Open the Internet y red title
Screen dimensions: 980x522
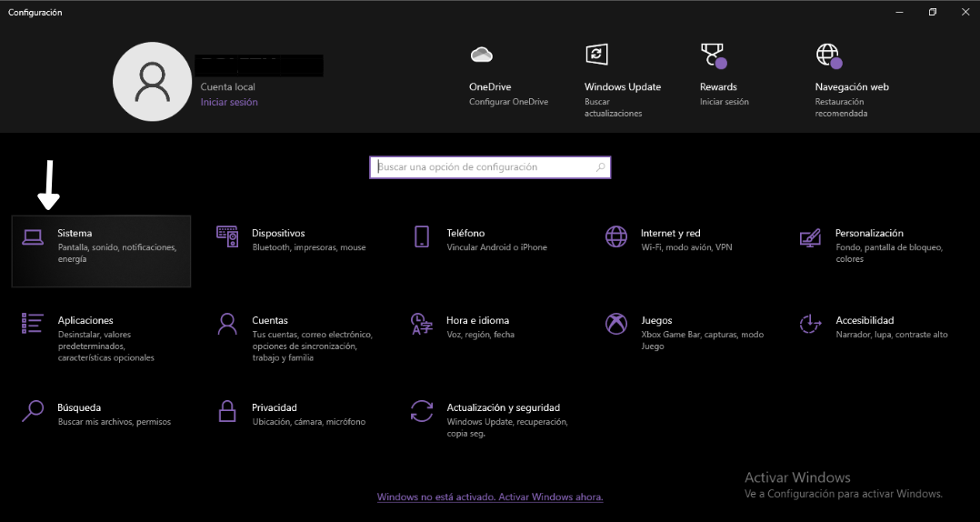click(670, 233)
